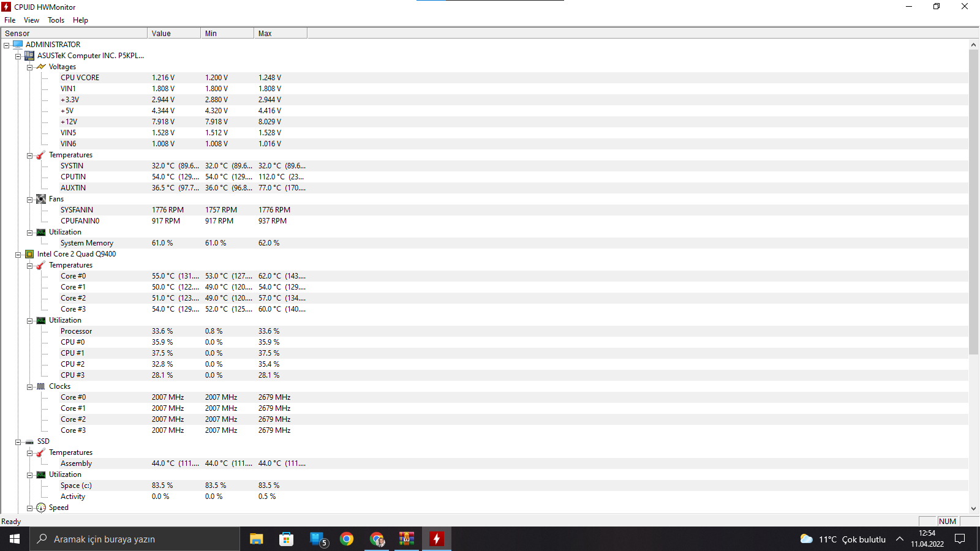This screenshot has height=551, width=980.
Task: Click the vertical scrollbar thumb
Action: (974, 202)
